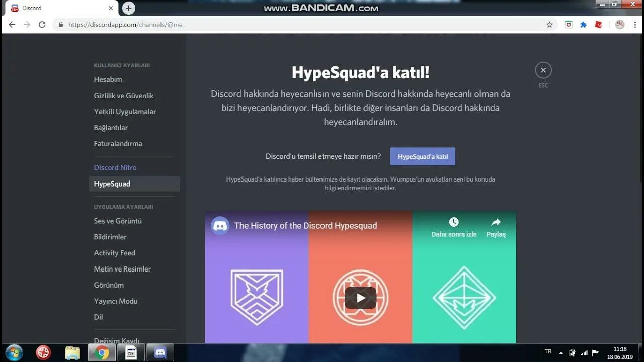
Task: Click the power plug tray icon
Action: click(572, 353)
